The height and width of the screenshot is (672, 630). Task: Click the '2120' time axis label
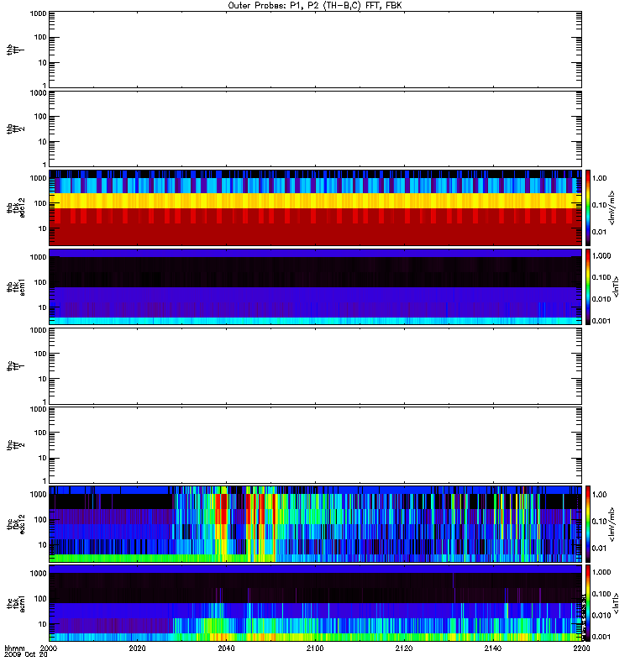[x=404, y=648]
